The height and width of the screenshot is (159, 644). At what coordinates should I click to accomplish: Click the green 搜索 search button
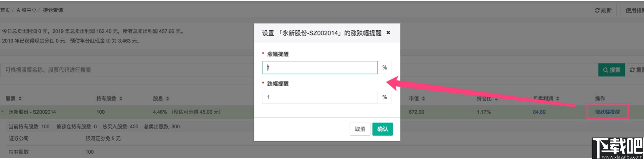[x=611, y=70]
